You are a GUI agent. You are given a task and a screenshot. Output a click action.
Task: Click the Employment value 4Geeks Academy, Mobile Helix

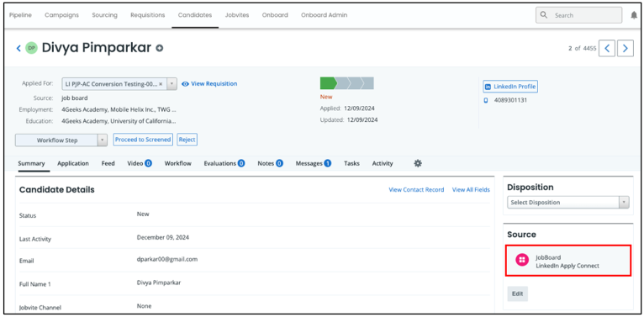pyautogui.click(x=119, y=109)
